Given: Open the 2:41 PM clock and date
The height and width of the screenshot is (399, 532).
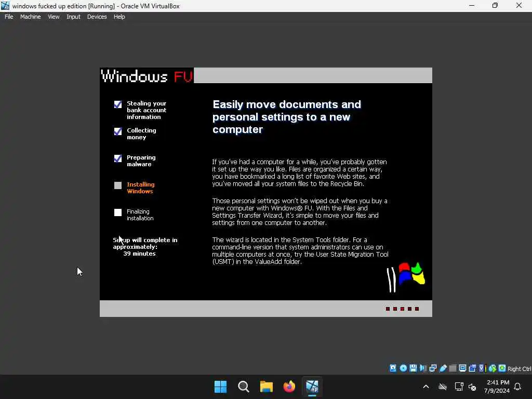Looking at the screenshot, I should [497, 387].
